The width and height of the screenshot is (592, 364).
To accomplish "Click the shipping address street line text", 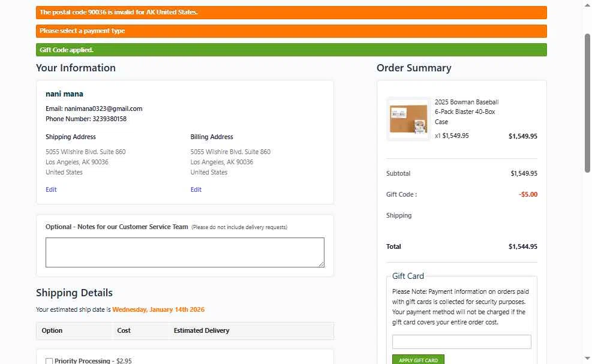I will 85,152.
